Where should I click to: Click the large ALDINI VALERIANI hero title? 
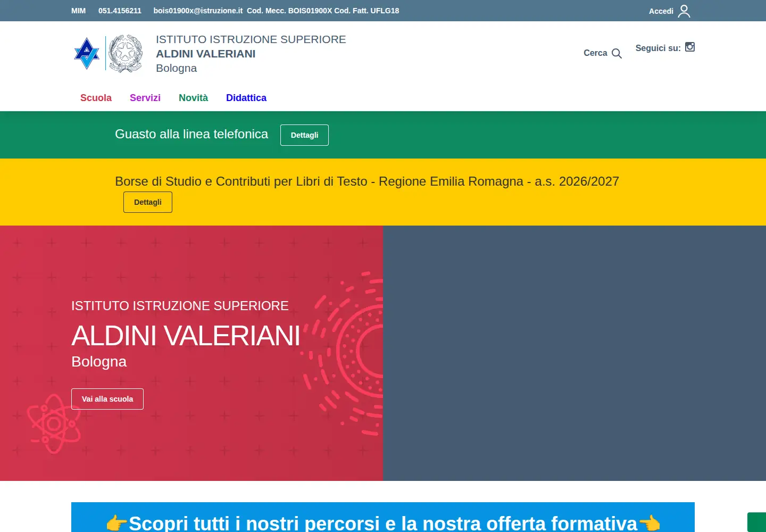click(x=186, y=336)
